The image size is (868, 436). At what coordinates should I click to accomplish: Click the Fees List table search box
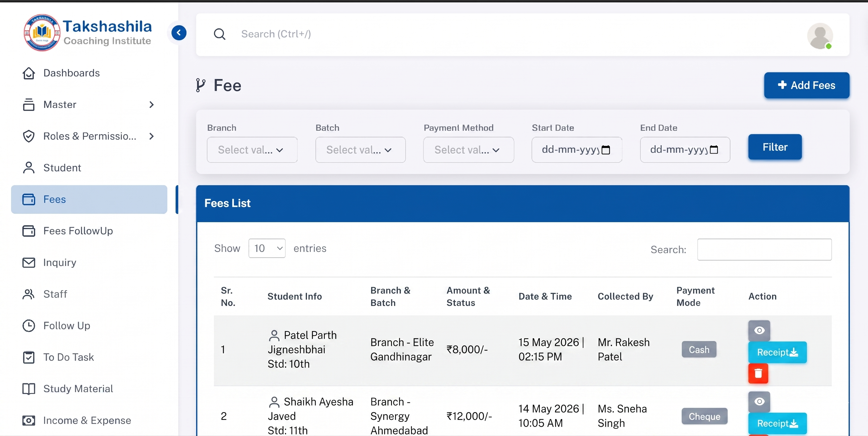(x=764, y=250)
